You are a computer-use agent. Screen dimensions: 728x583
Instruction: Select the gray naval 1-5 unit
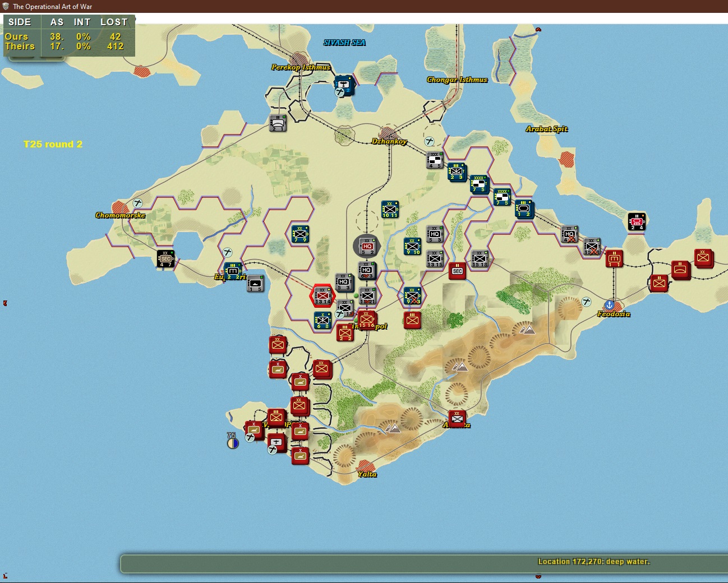click(x=255, y=284)
